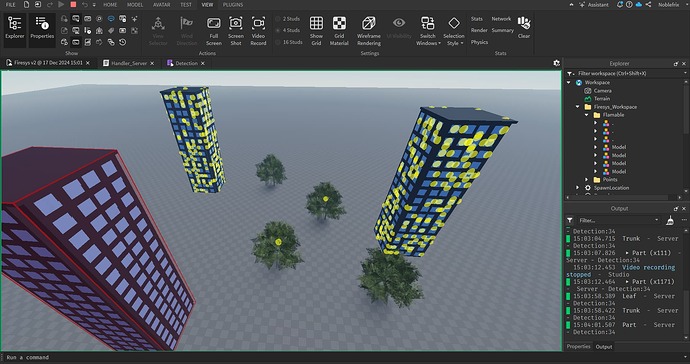Enable Wireframe Rendering
Screen dimensions: 690x364
[x=369, y=31]
